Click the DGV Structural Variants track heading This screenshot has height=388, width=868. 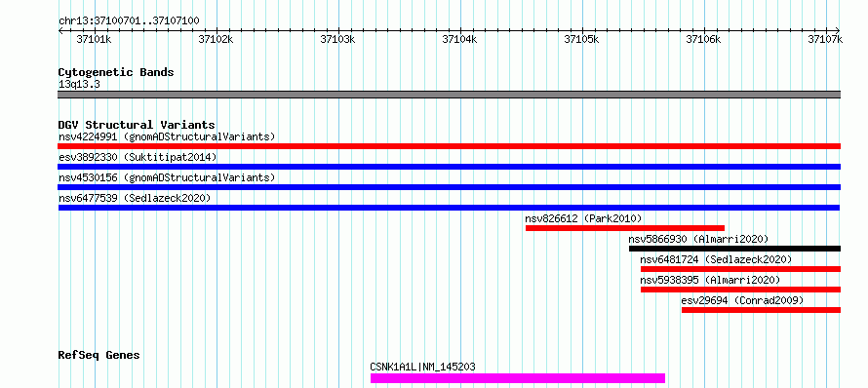point(137,125)
